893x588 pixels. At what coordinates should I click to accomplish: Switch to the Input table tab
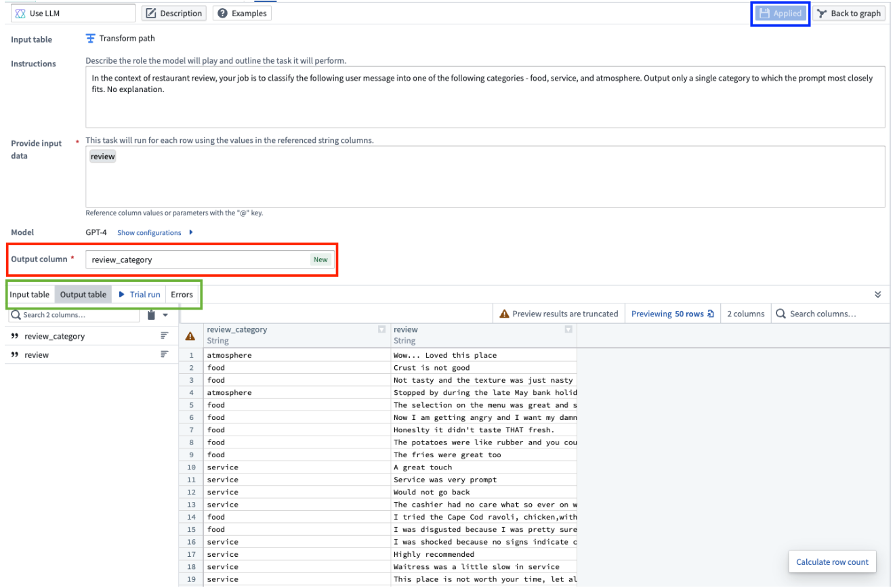tap(30, 295)
